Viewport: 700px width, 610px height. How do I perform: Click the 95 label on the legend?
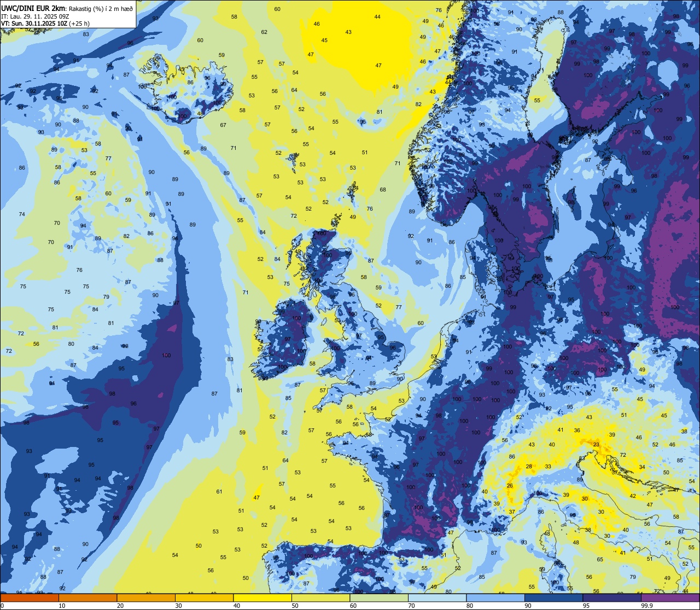click(587, 606)
